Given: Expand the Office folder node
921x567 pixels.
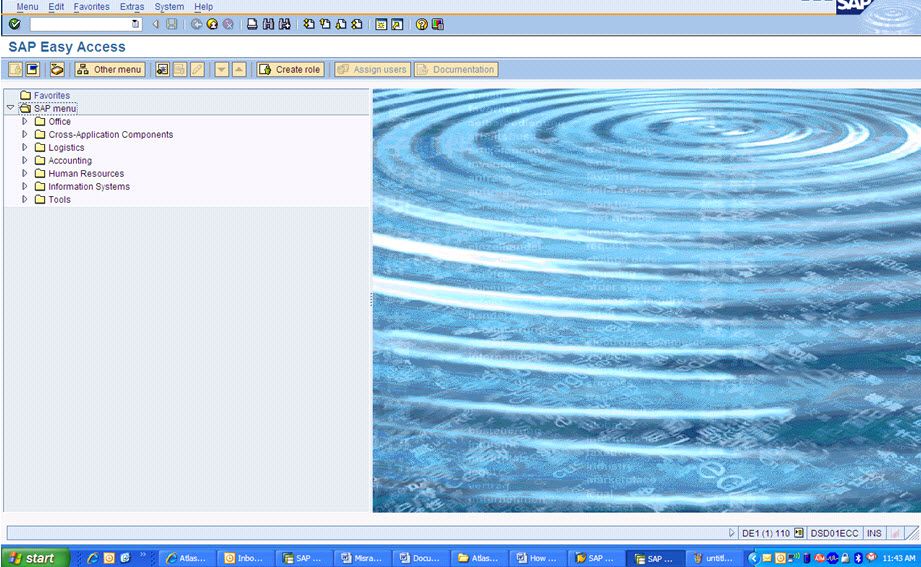Looking at the screenshot, I should [25, 121].
